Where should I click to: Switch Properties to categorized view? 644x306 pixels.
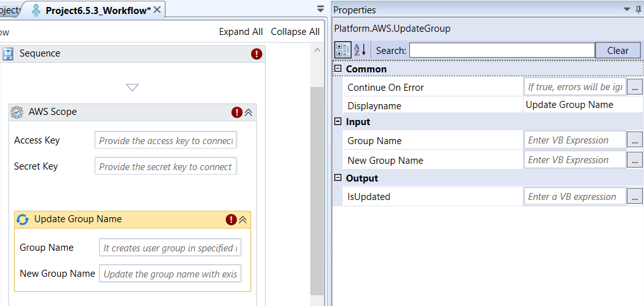(x=343, y=50)
